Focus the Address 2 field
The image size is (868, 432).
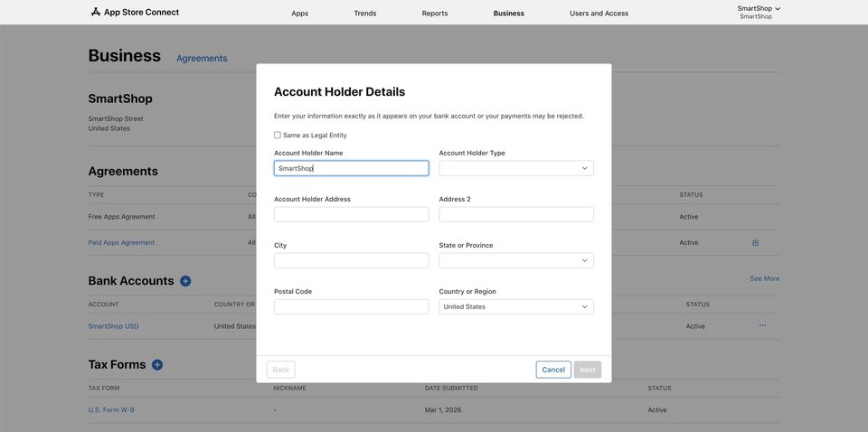point(516,214)
